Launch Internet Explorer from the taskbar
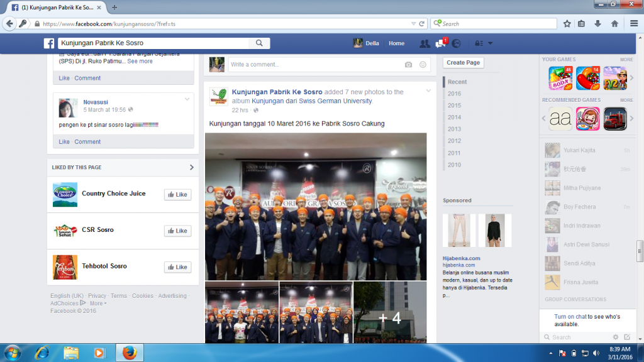This screenshot has width=644, height=362. (42, 353)
